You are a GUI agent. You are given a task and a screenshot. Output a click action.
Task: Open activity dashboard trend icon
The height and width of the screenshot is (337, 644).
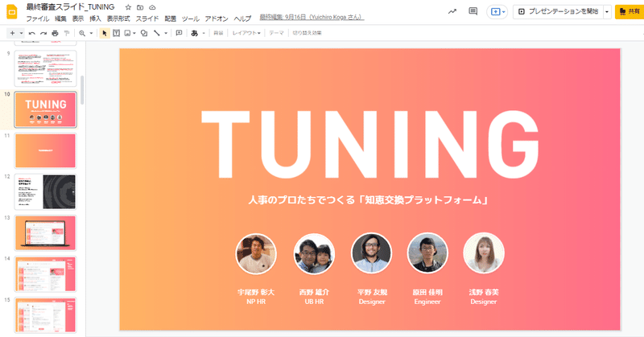(x=452, y=11)
